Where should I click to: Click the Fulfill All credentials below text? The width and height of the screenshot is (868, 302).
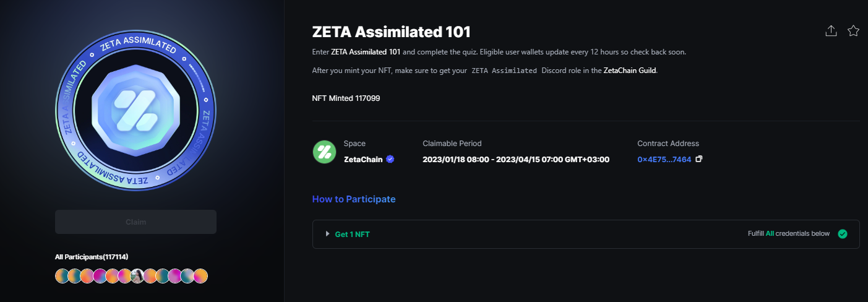point(788,234)
